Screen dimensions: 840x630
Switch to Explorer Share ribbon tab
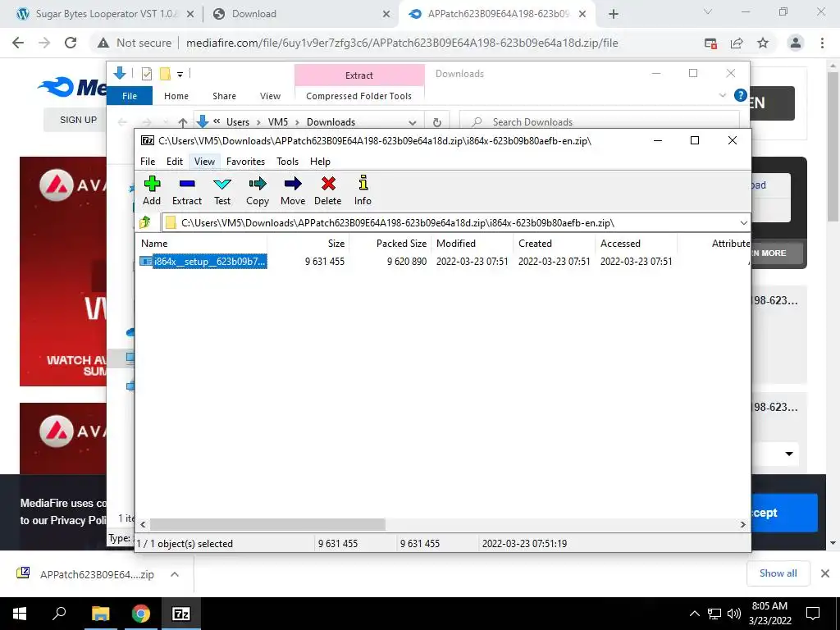pos(224,96)
